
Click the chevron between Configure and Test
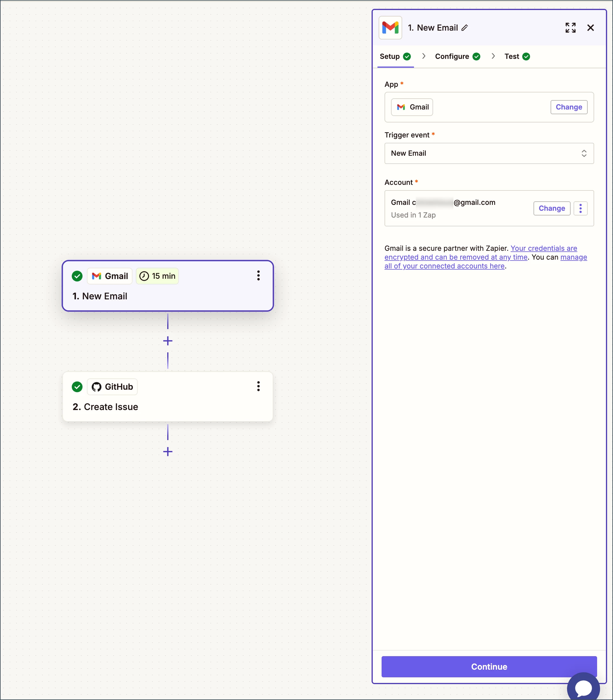(493, 56)
